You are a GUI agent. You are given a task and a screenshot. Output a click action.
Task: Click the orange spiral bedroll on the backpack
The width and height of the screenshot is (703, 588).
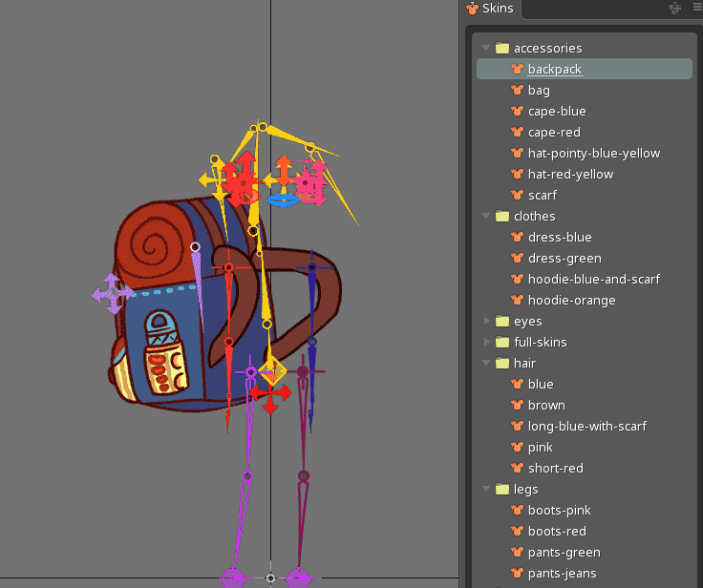150,245
